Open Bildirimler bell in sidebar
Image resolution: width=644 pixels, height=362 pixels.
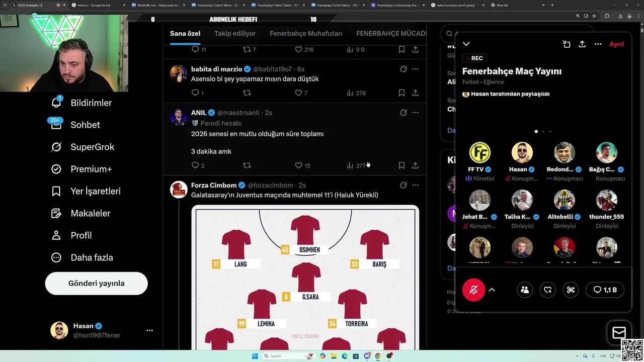(x=81, y=103)
